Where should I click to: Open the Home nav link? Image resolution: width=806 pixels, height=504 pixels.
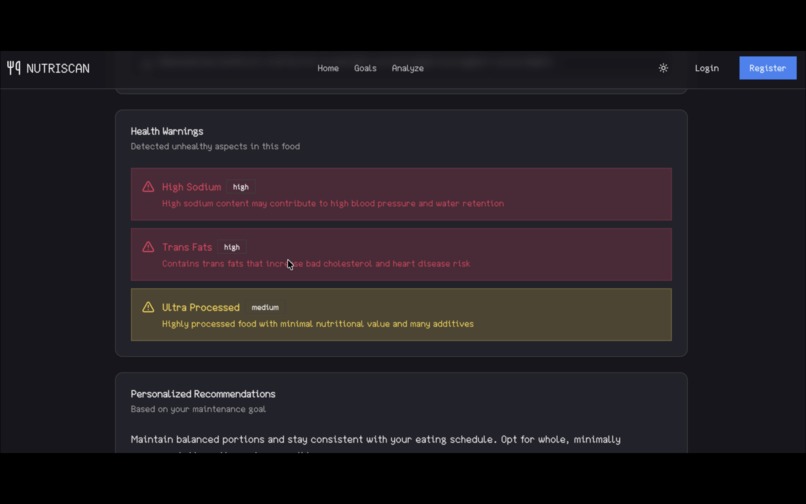pyautogui.click(x=328, y=68)
